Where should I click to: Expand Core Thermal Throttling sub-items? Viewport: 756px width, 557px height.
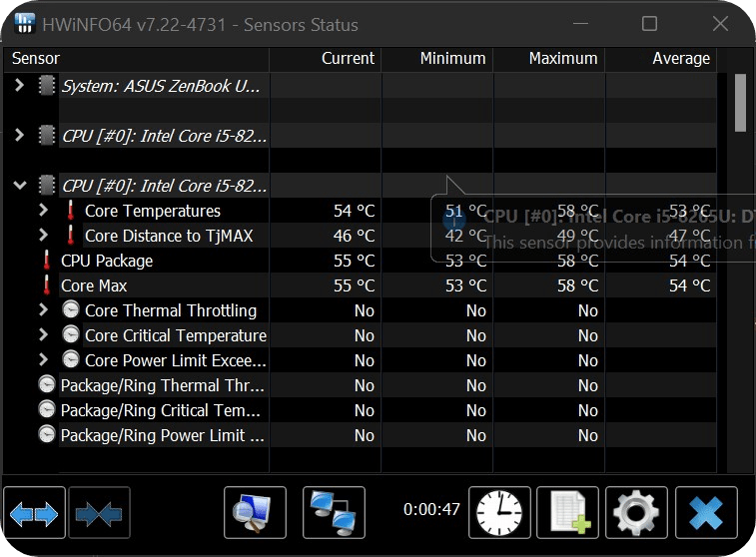pos(43,309)
